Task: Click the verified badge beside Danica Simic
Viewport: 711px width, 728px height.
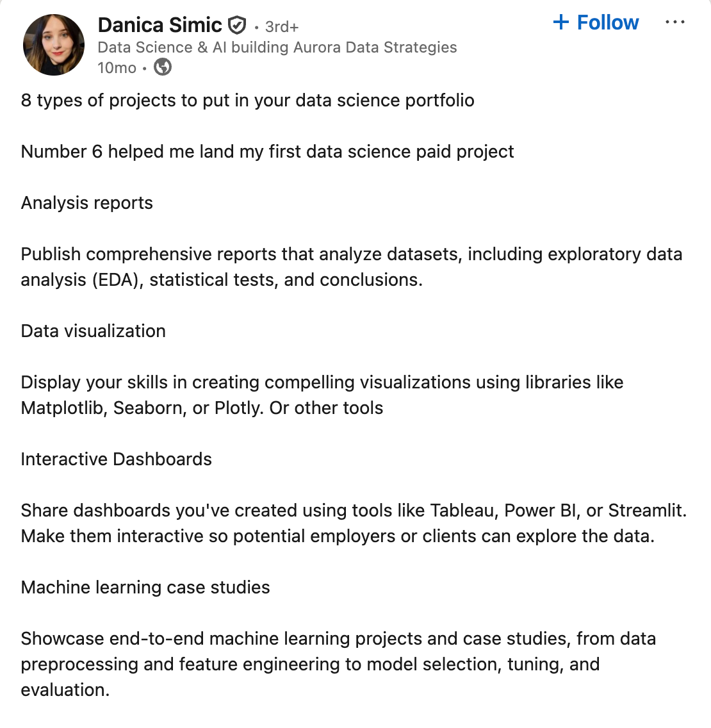Action: pyautogui.click(x=237, y=24)
